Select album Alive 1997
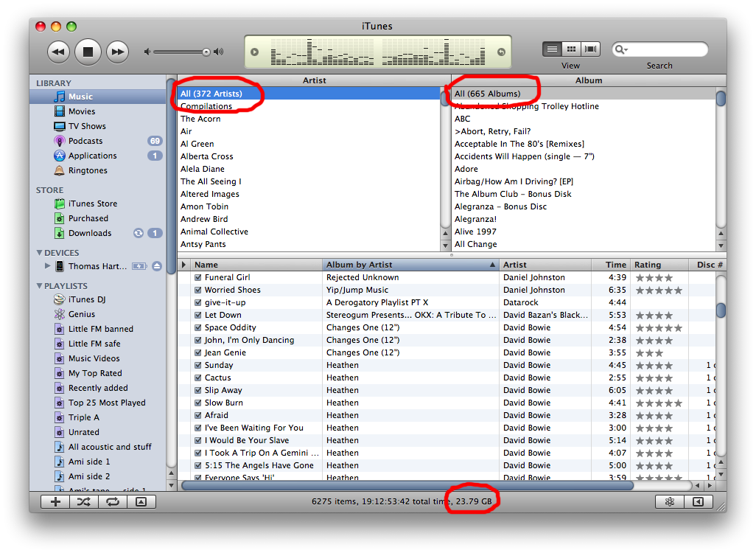Viewport: 756px width, 553px height. tap(584, 232)
